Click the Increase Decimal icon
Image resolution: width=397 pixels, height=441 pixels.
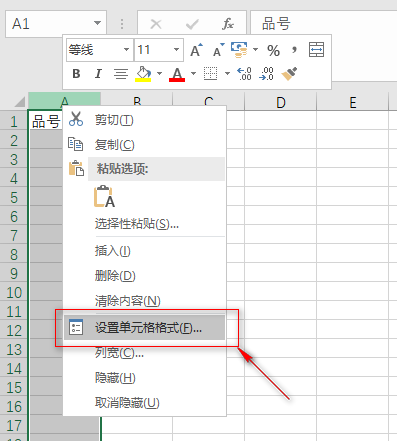(244, 74)
